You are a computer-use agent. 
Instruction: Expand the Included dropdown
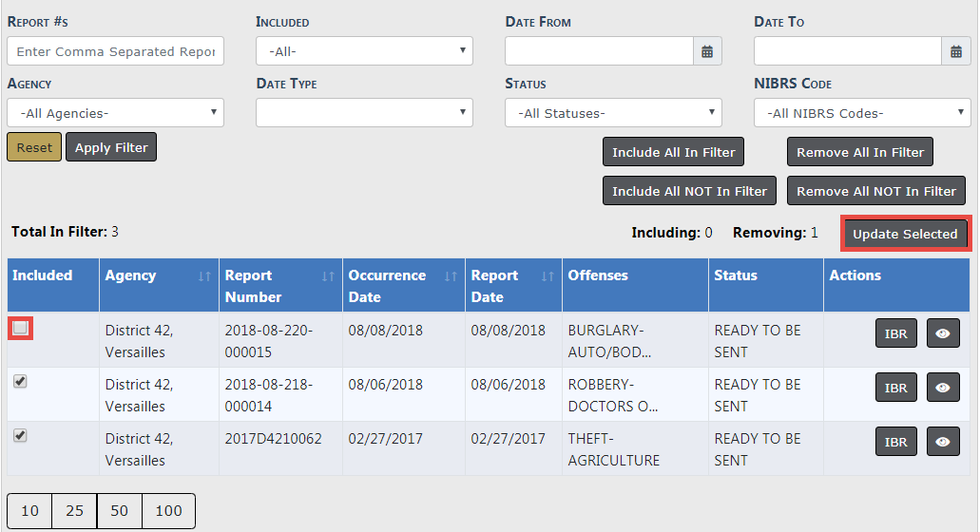coord(364,51)
